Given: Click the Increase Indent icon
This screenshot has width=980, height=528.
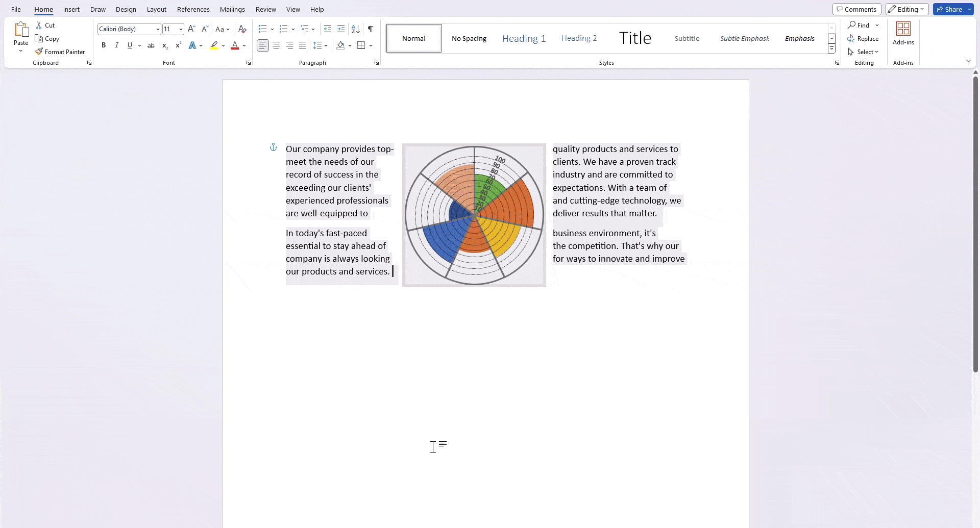Looking at the screenshot, I should [x=341, y=29].
